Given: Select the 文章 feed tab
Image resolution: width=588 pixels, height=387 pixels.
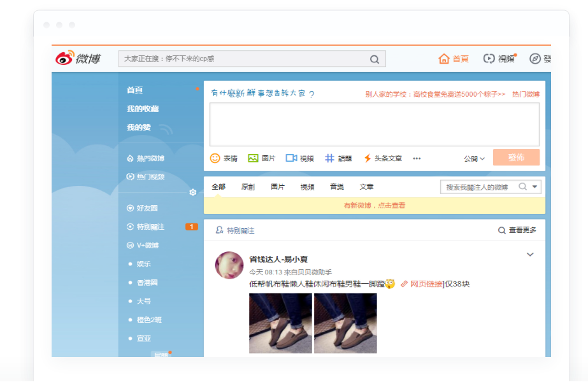Looking at the screenshot, I should coord(366,186).
